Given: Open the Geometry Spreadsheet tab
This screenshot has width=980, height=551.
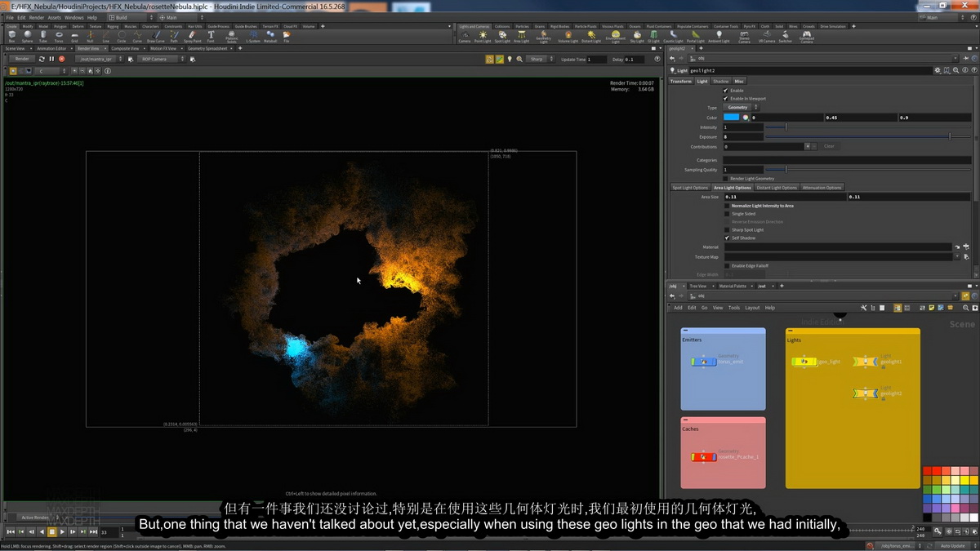Looking at the screenshot, I should point(207,49).
